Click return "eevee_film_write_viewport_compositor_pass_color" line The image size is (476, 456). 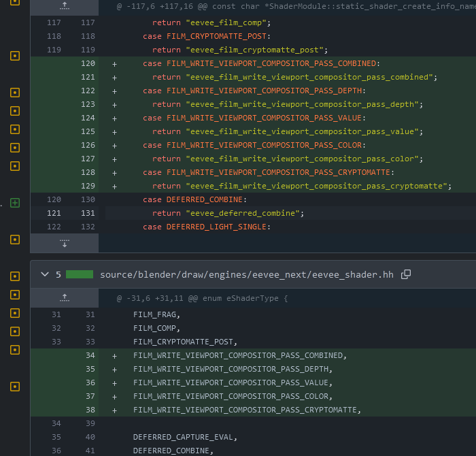coord(288,159)
